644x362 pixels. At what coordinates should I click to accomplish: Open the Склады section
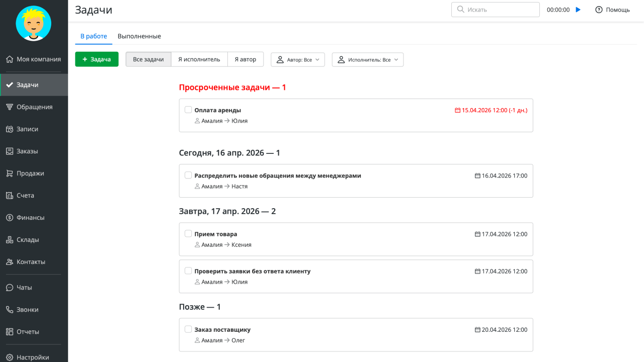[x=28, y=239]
